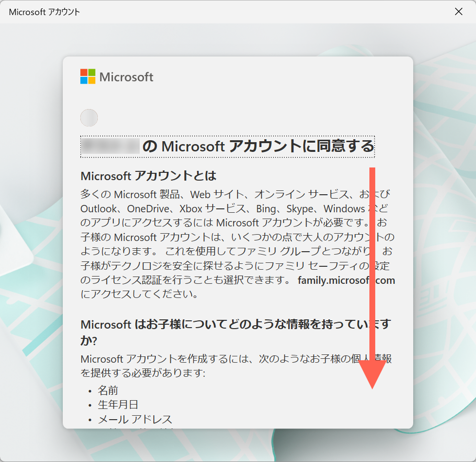Click the 'Microsoft アカウントとは' heading

(x=148, y=176)
